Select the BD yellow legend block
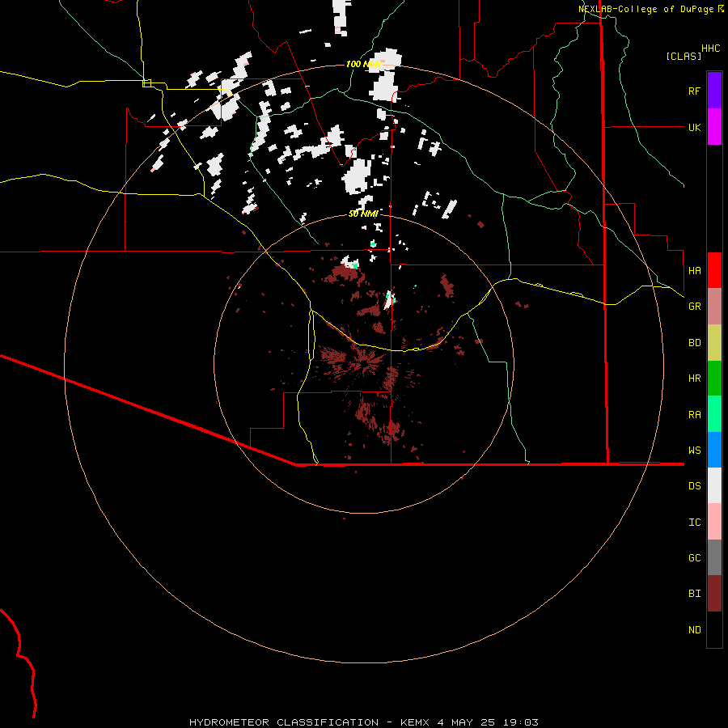Image resolution: width=728 pixels, height=728 pixels. [x=714, y=343]
